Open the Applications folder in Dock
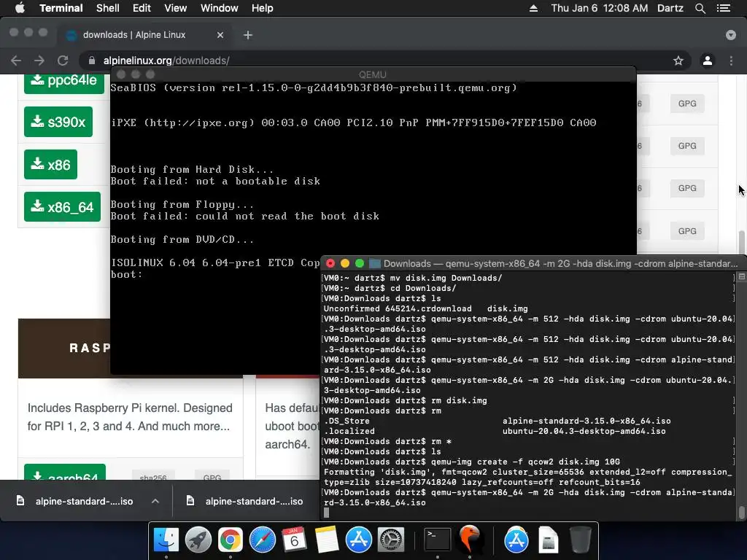The height and width of the screenshot is (560, 747). coord(516,540)
